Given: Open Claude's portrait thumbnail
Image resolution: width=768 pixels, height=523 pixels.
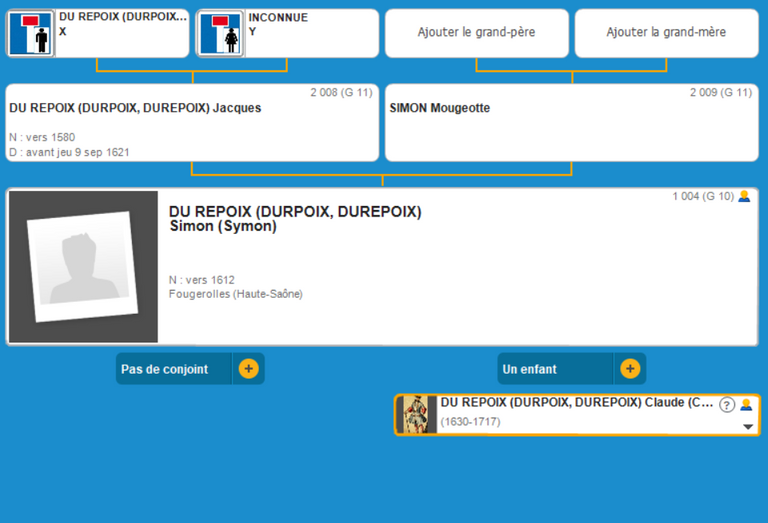Looking at the screenshot, I should (417, 414).
